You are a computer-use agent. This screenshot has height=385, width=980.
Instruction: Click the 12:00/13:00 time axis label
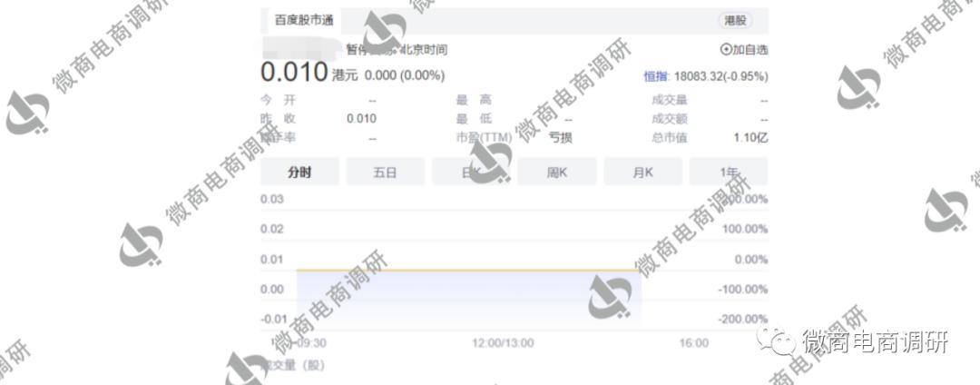503,343
